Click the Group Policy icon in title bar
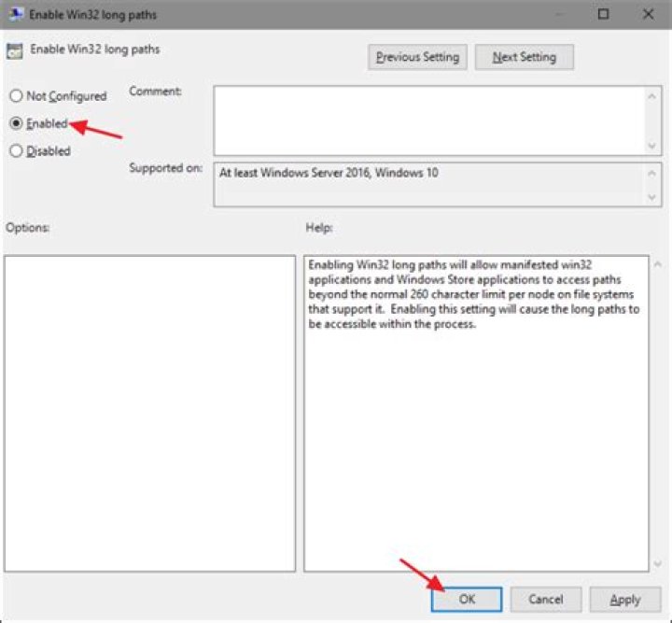672x623 pixels. pos(16,14)
